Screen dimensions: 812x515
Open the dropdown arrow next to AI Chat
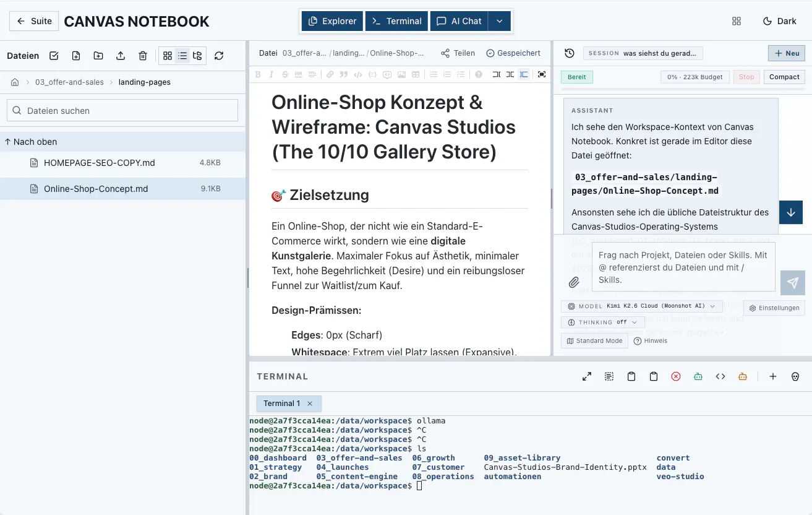click(500, 21)
